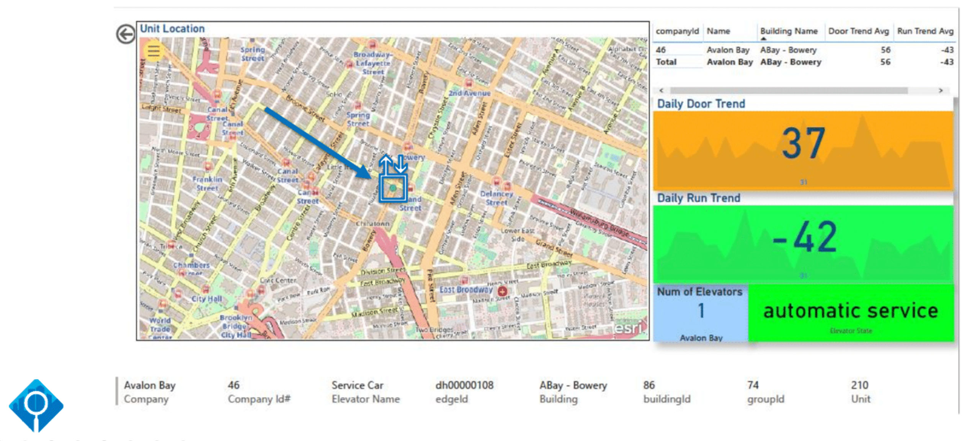This screenshot has width=980, height=441.
Task: Click the Daily Run Trend title
Action: pyautogui.click(x=699, y=198)
